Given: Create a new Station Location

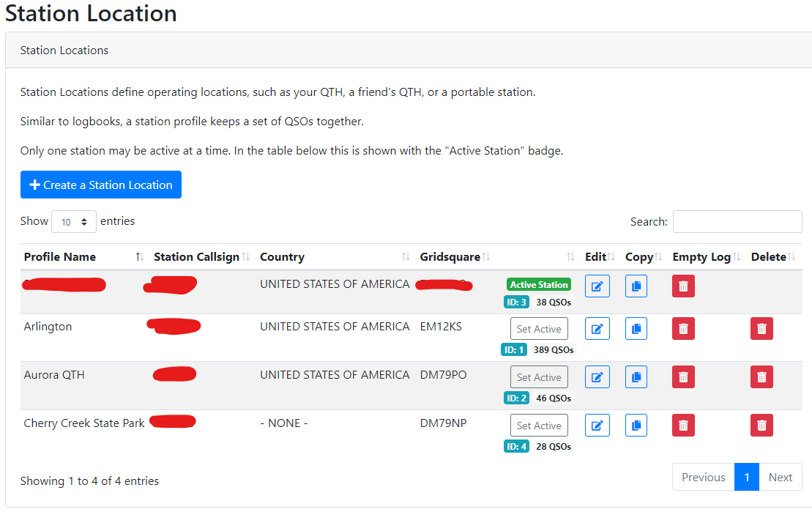Looking at the screenshot, I should point(100,185).
